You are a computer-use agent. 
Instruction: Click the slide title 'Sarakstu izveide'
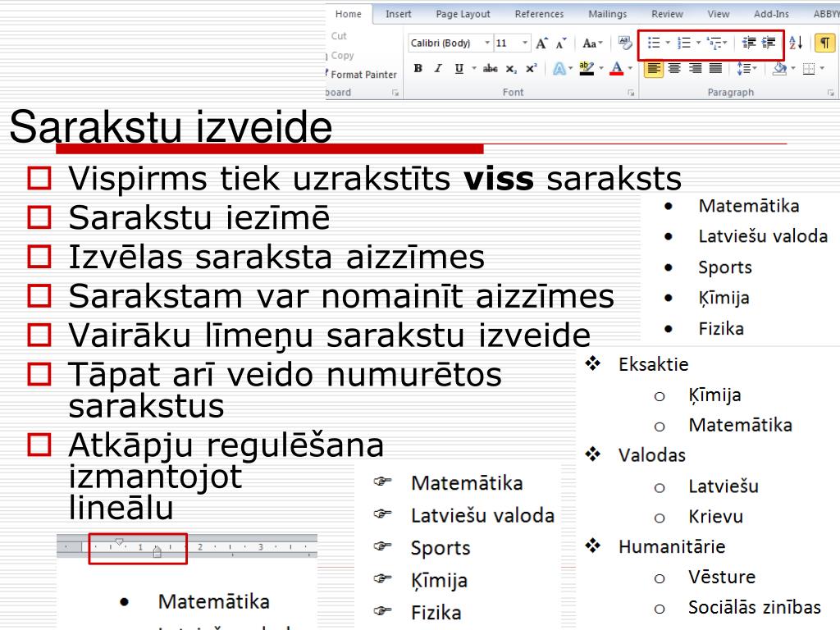click(171, 127)
